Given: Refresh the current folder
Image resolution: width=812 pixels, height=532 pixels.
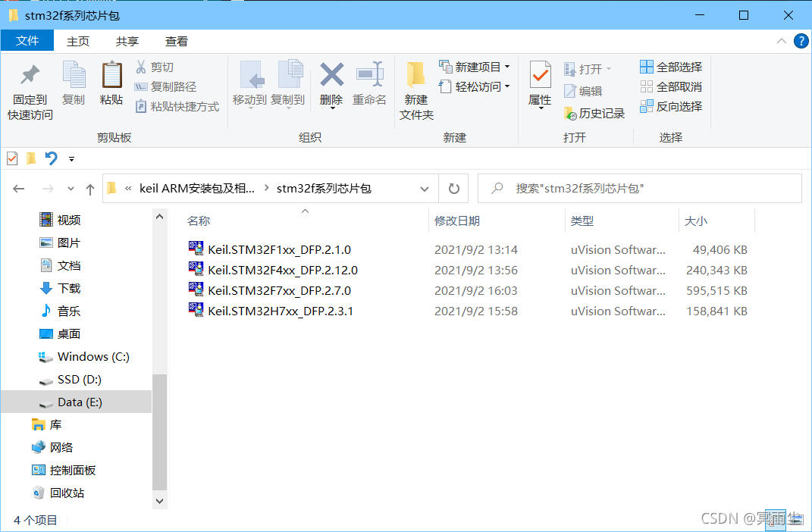Looking at the screenshot, I should pyautogui.click(x=453, y=189).
